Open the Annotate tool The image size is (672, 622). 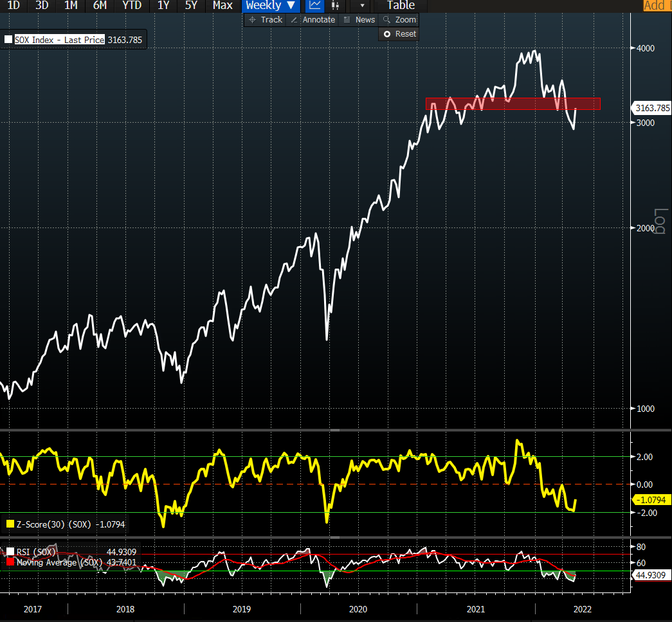tap(313, 20)
